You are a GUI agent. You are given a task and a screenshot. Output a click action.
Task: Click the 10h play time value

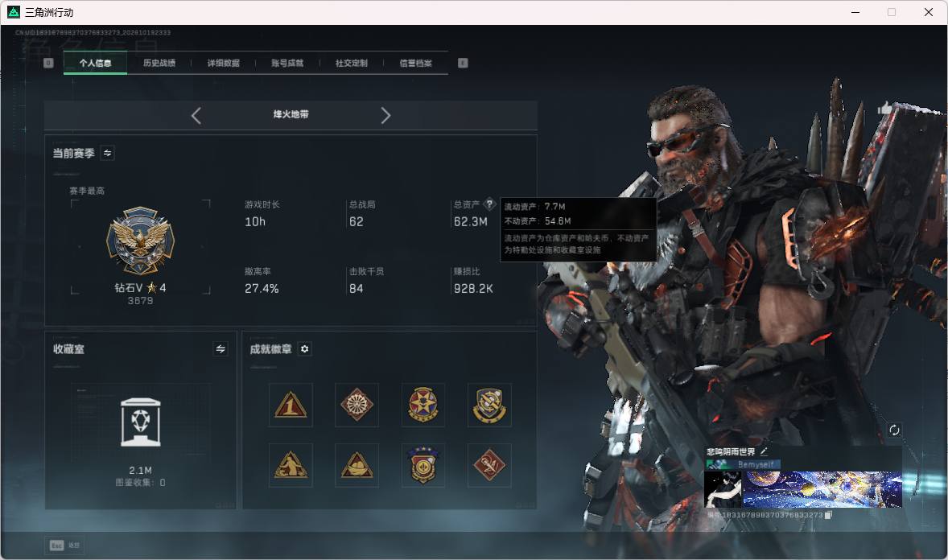(255, 222)
